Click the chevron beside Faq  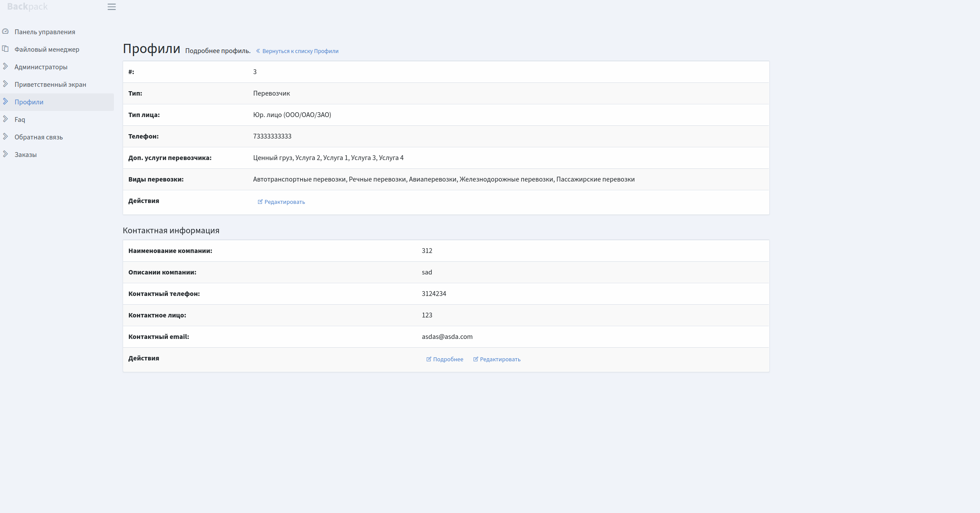tap(5, 119)
